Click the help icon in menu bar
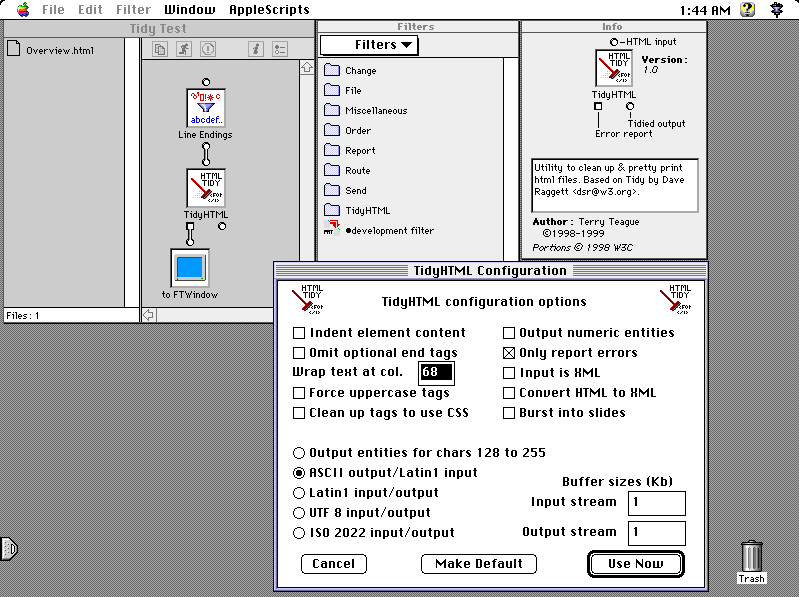Screen dimensions: 799x597 [x=747, y=9]
